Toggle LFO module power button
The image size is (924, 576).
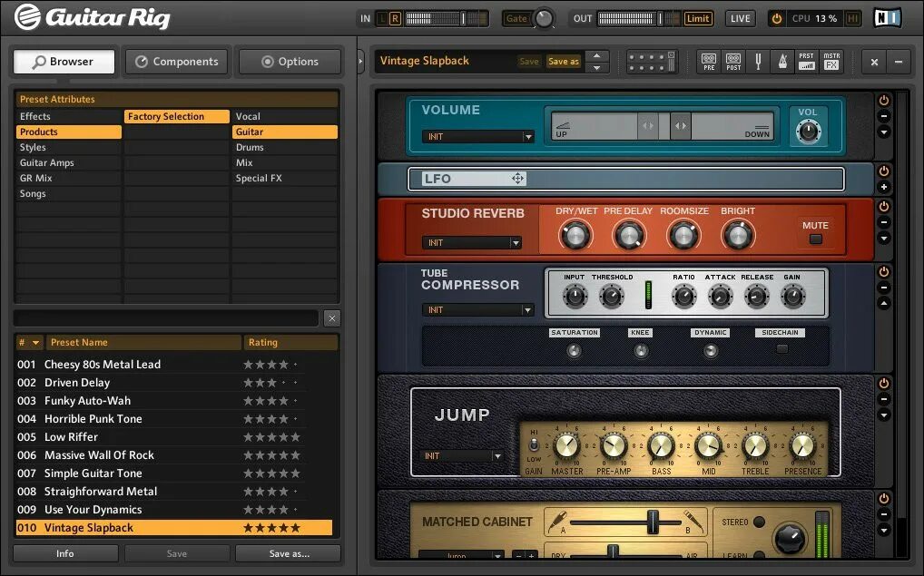click(x=883, y=171)
